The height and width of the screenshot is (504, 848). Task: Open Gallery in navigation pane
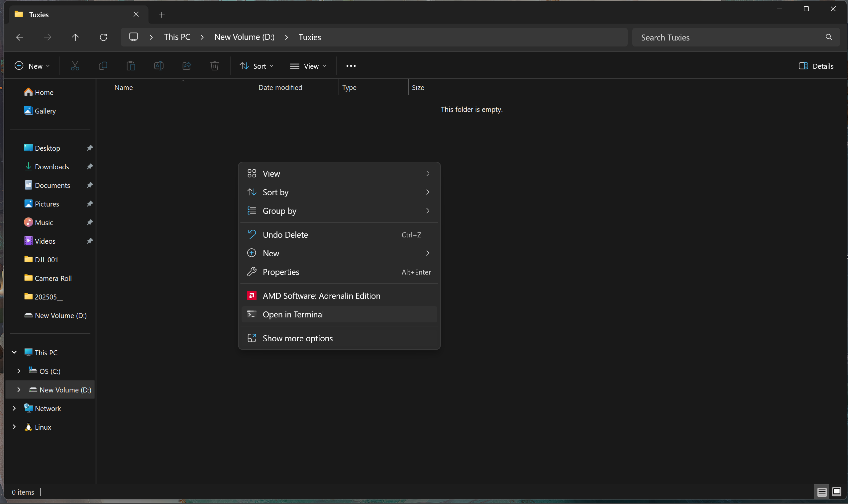50,111
